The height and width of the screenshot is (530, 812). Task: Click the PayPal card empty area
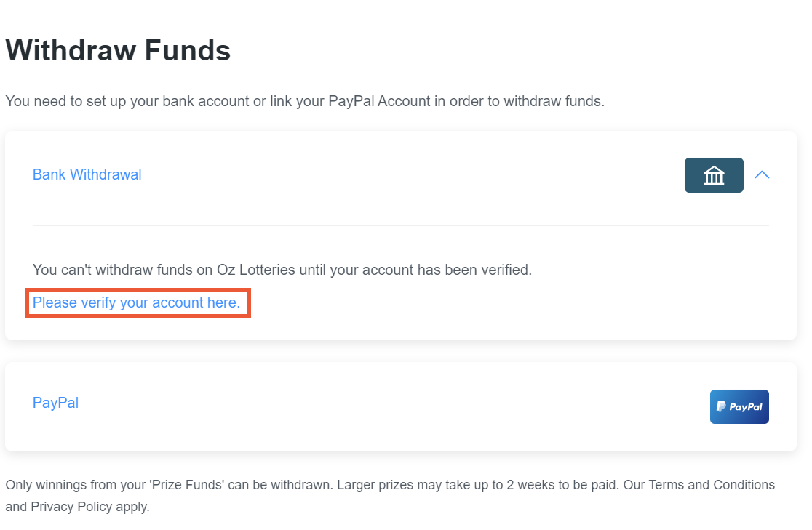tap(394, 407)
